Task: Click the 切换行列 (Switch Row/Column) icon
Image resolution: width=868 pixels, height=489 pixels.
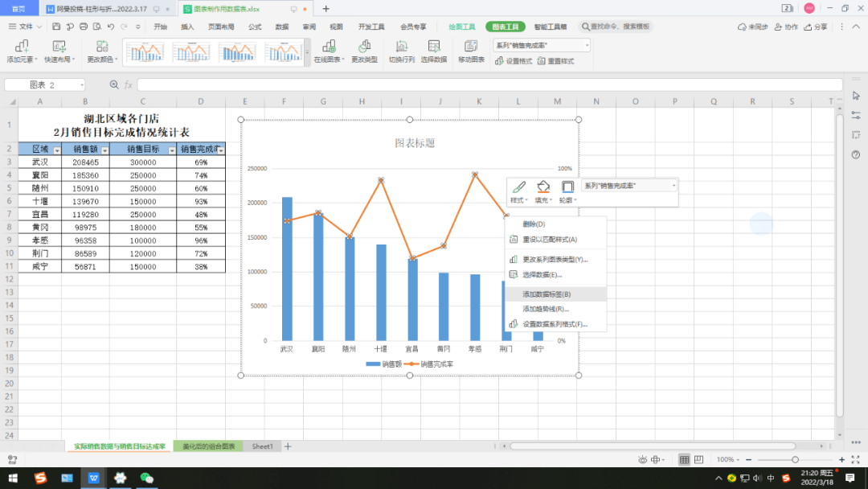Action: coord(401,47)
